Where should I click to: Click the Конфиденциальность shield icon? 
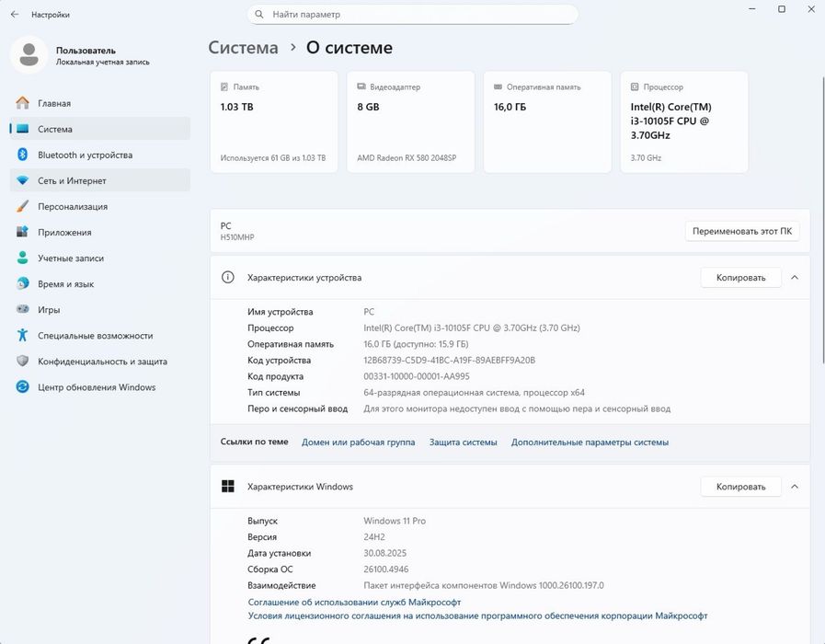22,361
